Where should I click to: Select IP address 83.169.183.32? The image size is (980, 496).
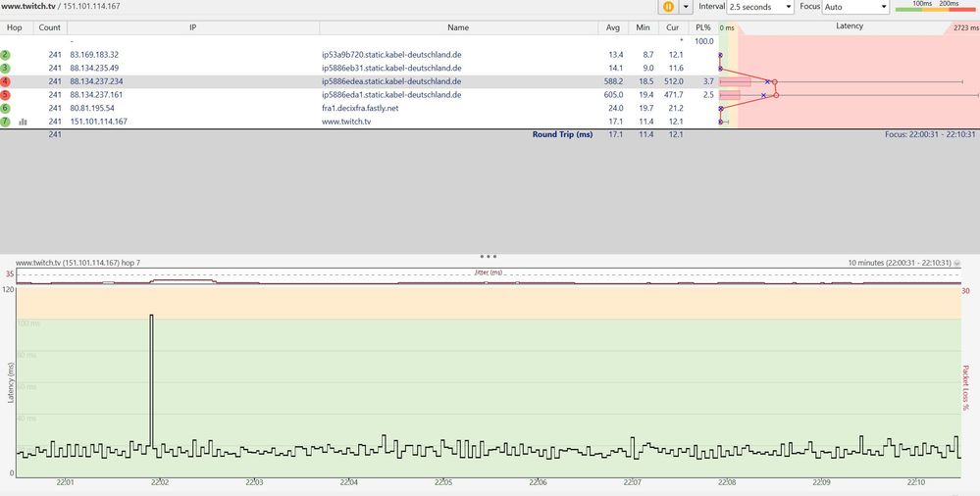94,55
